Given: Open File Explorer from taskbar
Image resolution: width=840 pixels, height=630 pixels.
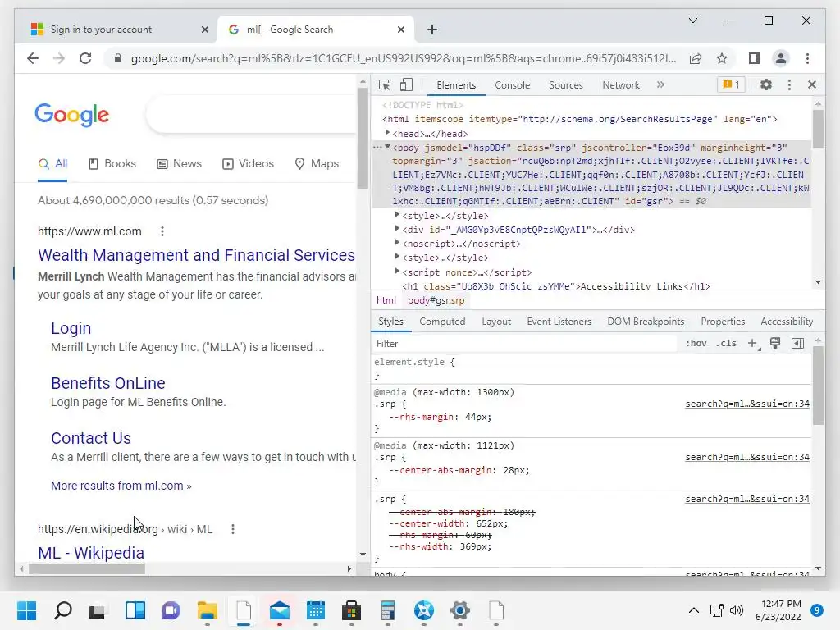Looking at the screenshot, I should pyautogui.click(x=207, y=610).
